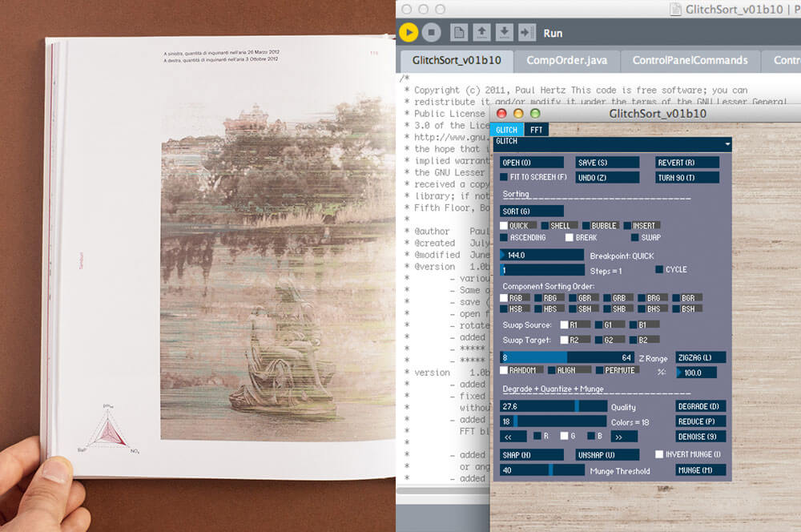Toggle the ALIGN zigzag option
Viewport: 801px width, 532px height.
(552, 370)
